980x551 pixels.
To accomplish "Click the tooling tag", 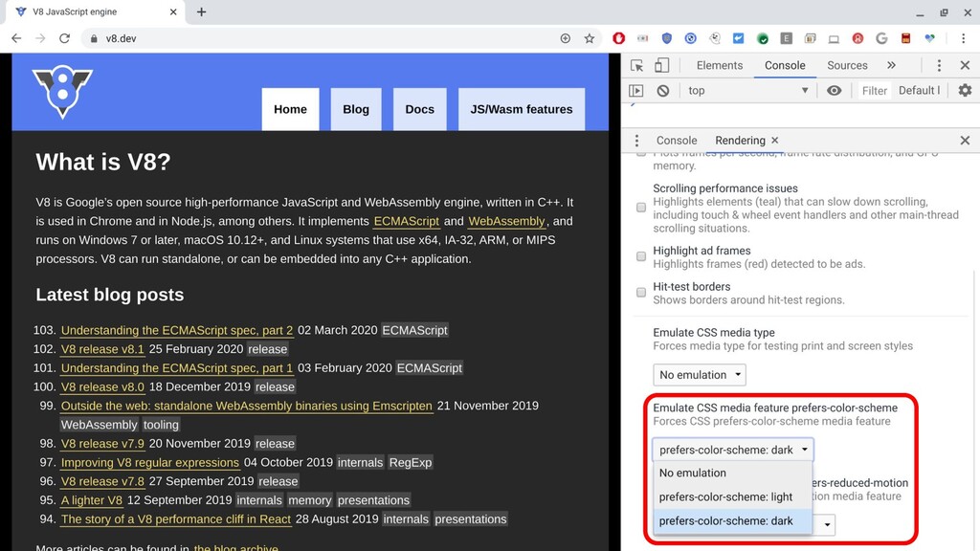I will [161, 425].
